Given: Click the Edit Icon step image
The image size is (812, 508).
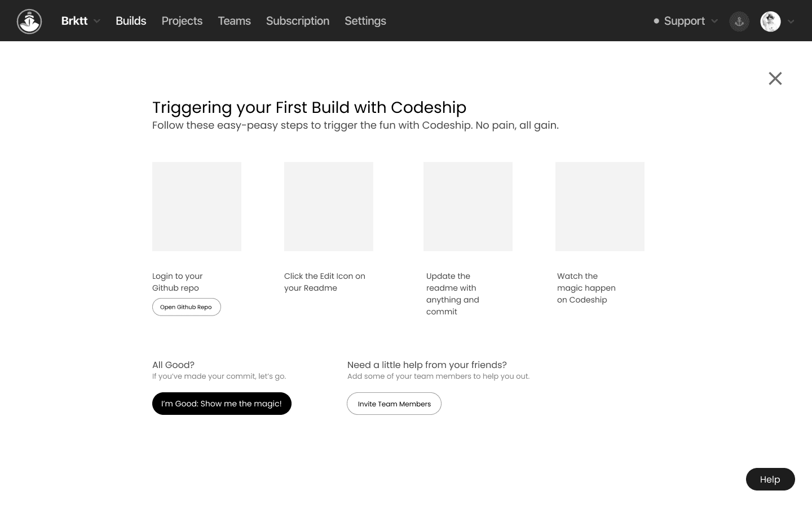Looking at the screenshot, I should [x=329, y=207].
